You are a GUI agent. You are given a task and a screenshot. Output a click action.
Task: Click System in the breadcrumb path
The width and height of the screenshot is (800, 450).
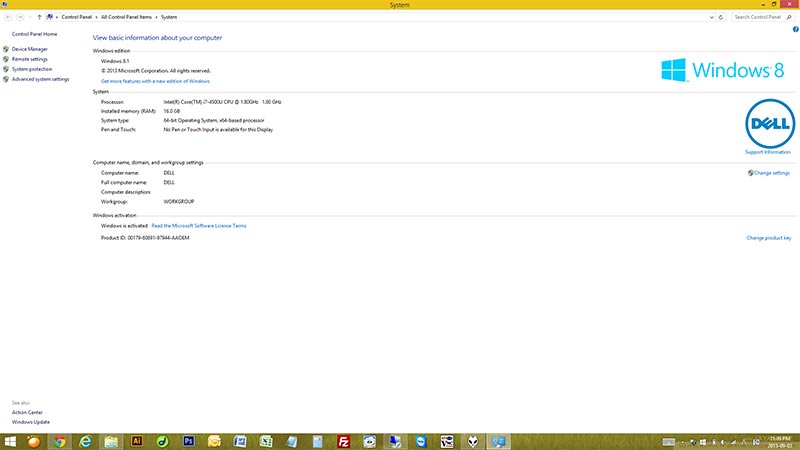[x=169, y=17]
